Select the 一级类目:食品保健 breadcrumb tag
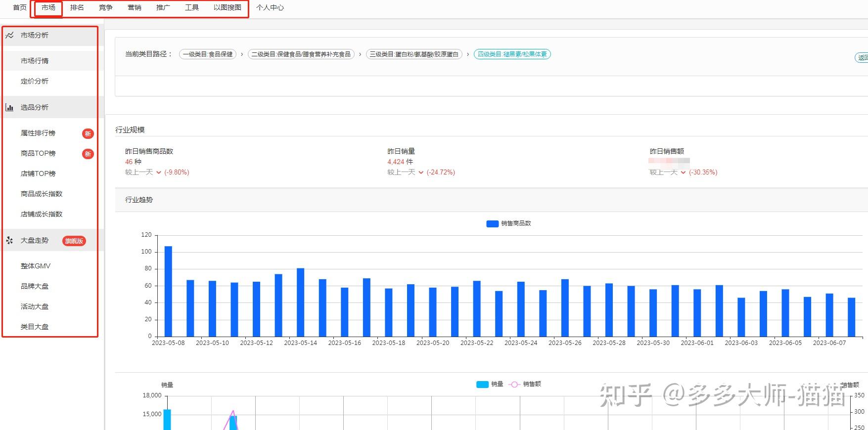 [x=208, y=54]
